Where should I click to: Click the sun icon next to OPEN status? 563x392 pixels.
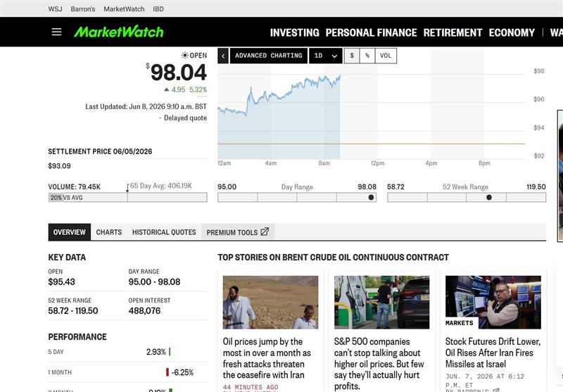(x=184, y=56)
